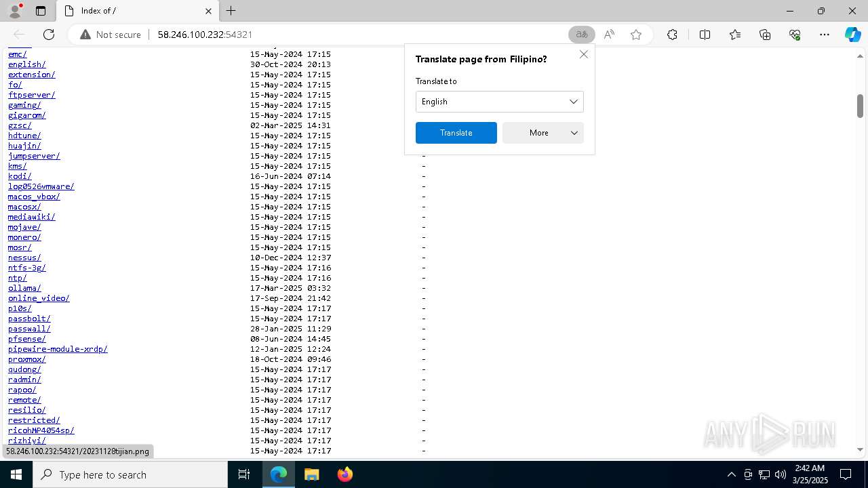The width and height of the screenshot is (868, 488).
Task: Open the Collections icon
Action: coord(765,35)
